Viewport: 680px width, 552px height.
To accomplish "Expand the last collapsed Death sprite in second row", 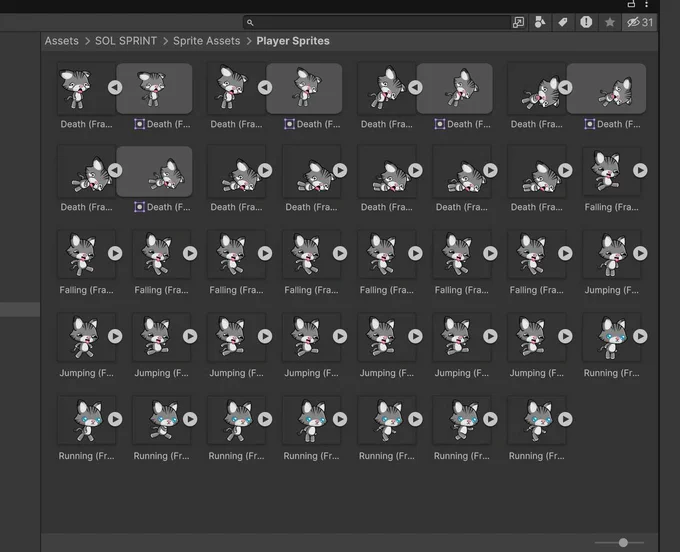I will [x=565, y=170].
